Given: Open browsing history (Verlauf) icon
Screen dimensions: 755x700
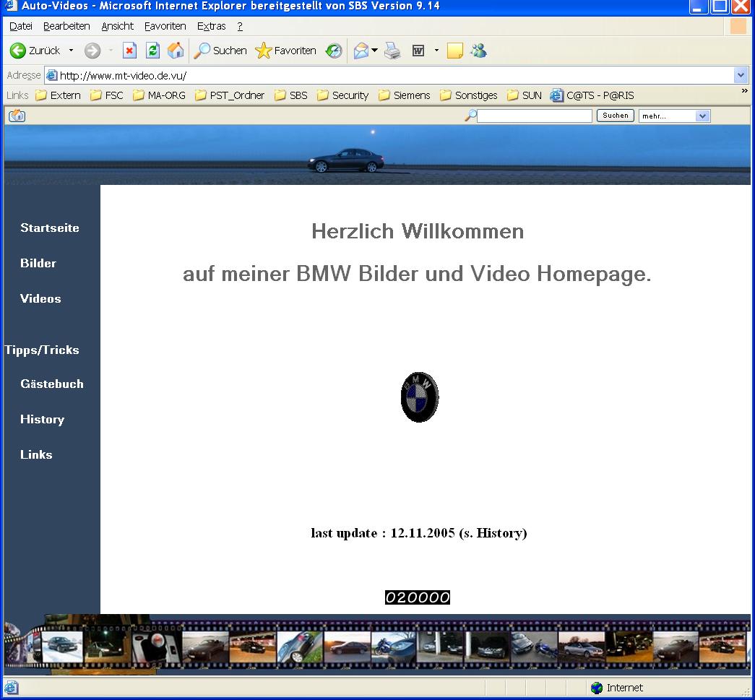Looking at the screenshot, I should coord(334,50).
